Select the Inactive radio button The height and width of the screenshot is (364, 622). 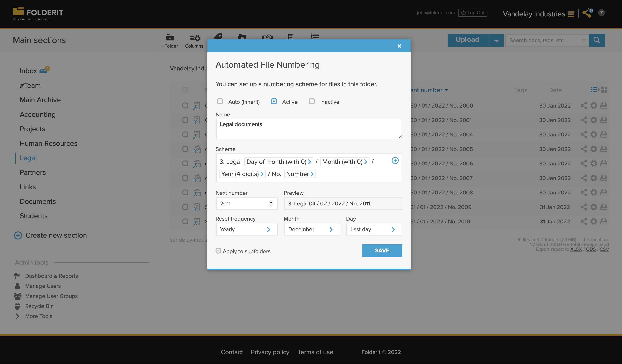pyautogui.click(x=312, y=101)
